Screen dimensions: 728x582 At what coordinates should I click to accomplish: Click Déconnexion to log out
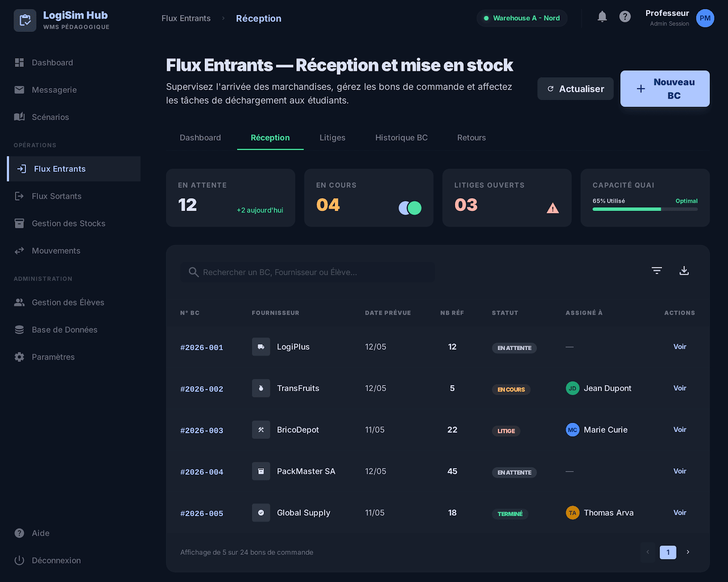pos(74,561)
